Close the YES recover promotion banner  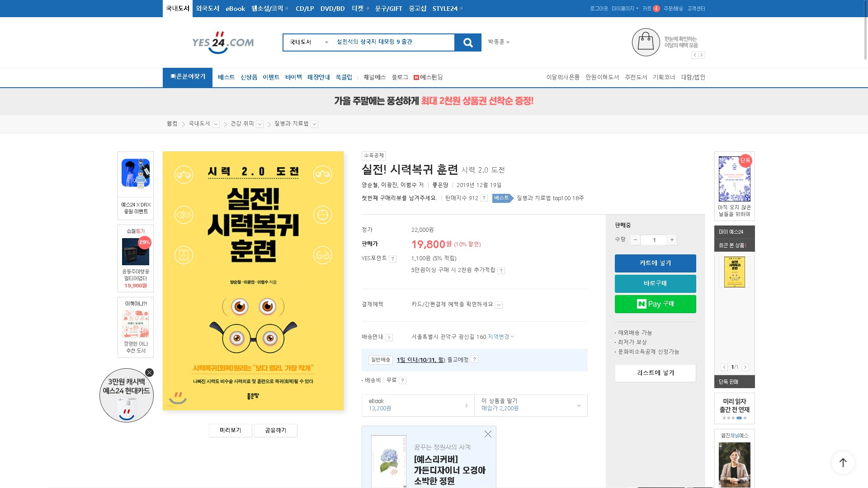[x=488, y=434]
